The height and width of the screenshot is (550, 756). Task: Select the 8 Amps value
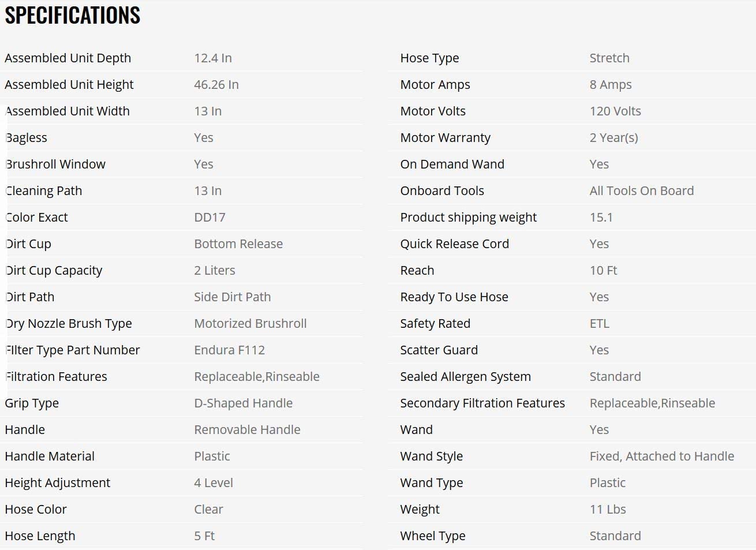(611, 85)
